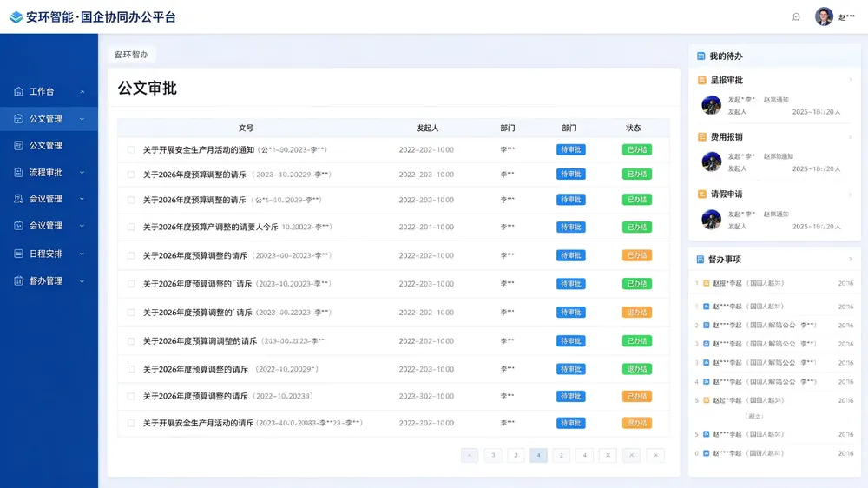868x488 pixels.
Task: Tick the checkbox of the second table row
Action: pyautogui.click(x=131, y=175)
